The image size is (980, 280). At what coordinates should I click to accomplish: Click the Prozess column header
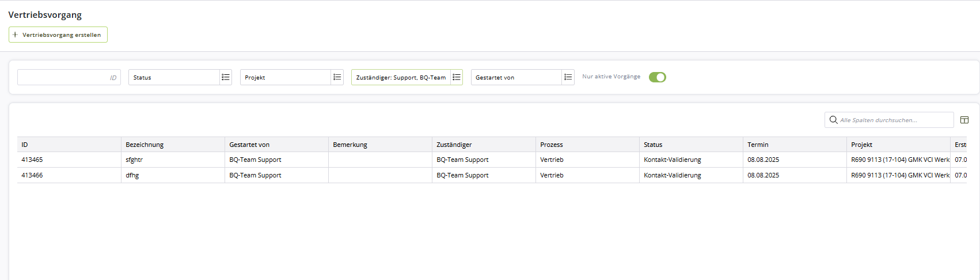coord(552,145)
